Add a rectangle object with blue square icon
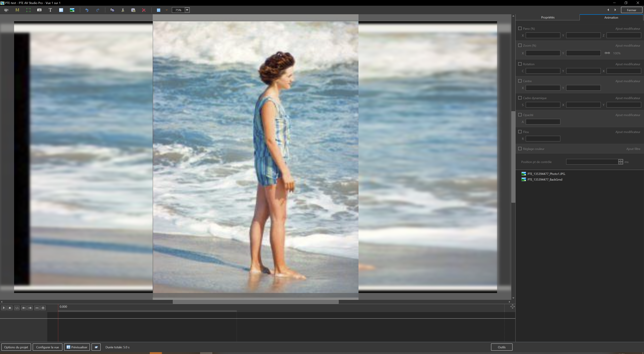This screenshot has width=644, height=354. (61, 10)
